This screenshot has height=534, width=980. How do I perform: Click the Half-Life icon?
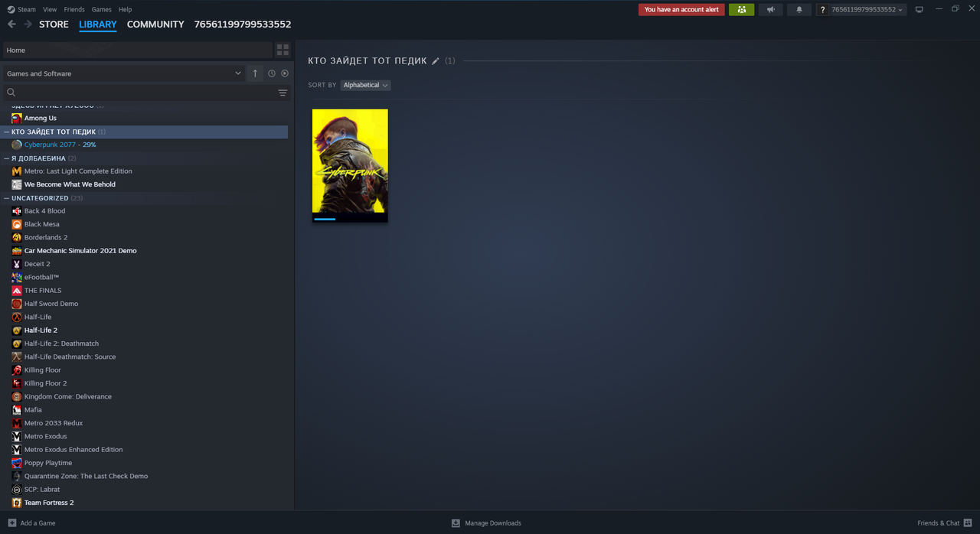(17, 317)
